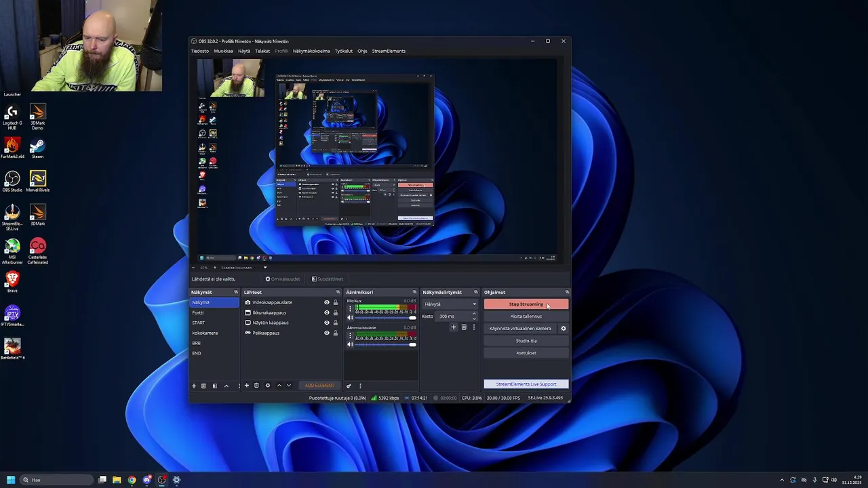The width and height of the screenshot is (868, 488).
Task: Start recording with Aloita tallennus
Action: [526, 317]
